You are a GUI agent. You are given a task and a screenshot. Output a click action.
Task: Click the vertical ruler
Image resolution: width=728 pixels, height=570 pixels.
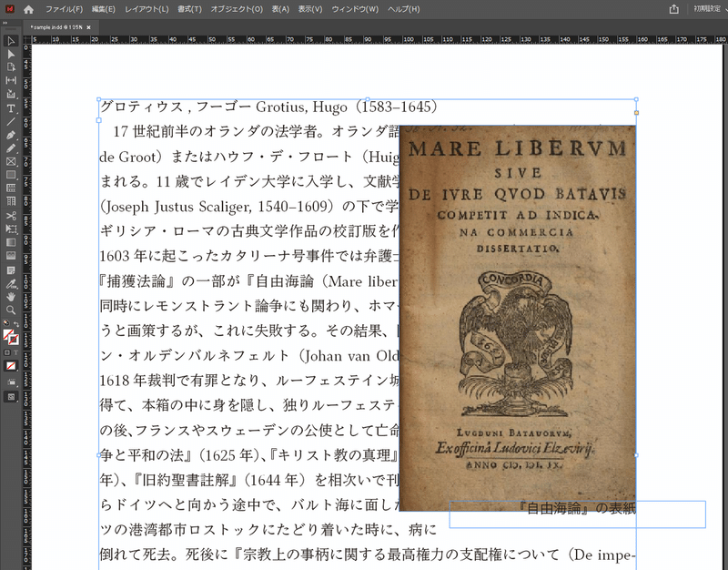click(x=27, y=307)
